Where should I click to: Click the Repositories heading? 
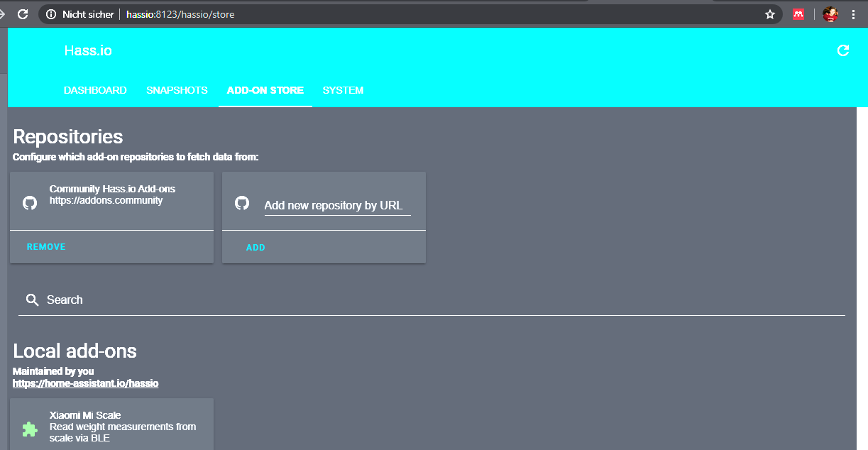68,137
